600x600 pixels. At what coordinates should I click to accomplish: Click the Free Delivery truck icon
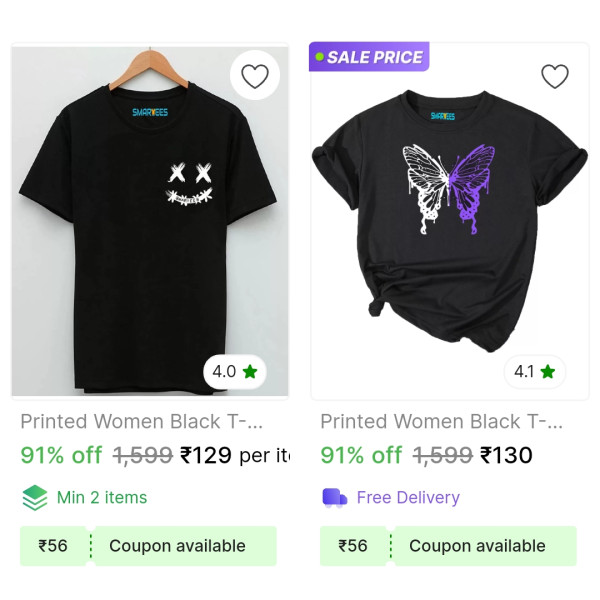coord(334,497)
